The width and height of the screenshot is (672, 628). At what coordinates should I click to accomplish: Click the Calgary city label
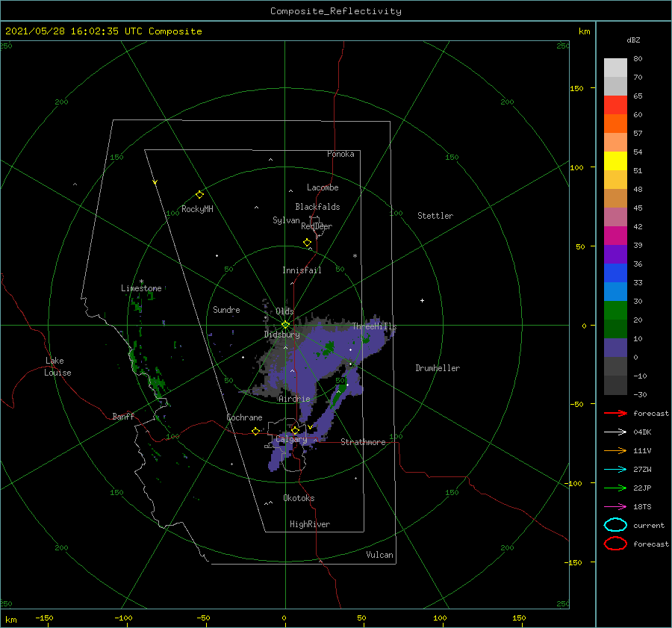tap(291, 439)
